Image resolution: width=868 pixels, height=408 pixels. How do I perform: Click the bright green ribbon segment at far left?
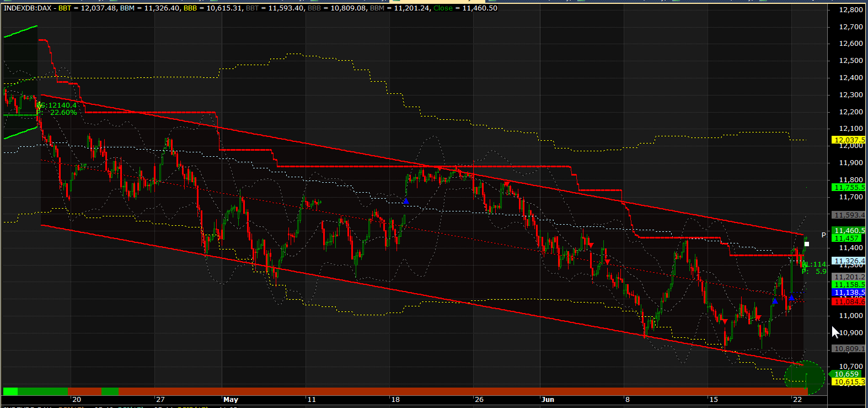pyautogui.click(x=10, y=391)
